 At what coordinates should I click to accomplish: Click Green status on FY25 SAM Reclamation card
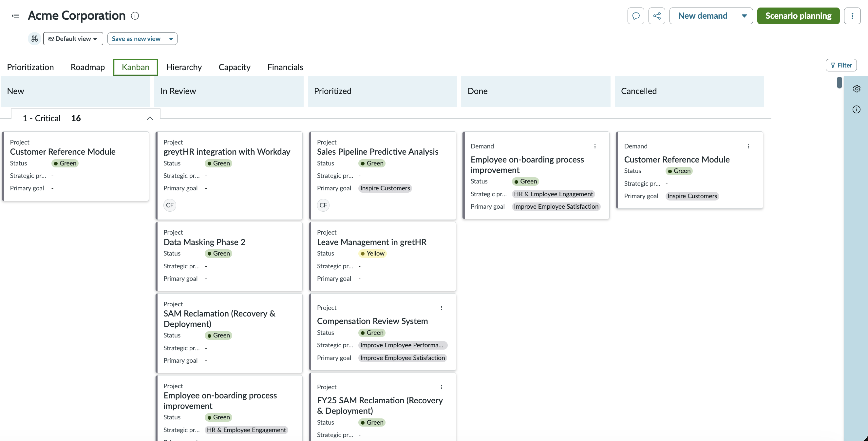[x=372, y=422]
